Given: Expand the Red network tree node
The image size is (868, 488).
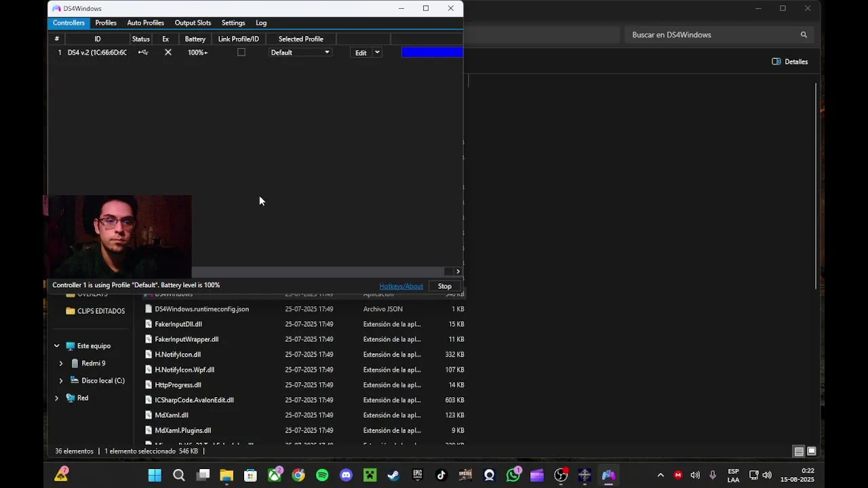Looking at the screenshot, I should click(57, 398).
